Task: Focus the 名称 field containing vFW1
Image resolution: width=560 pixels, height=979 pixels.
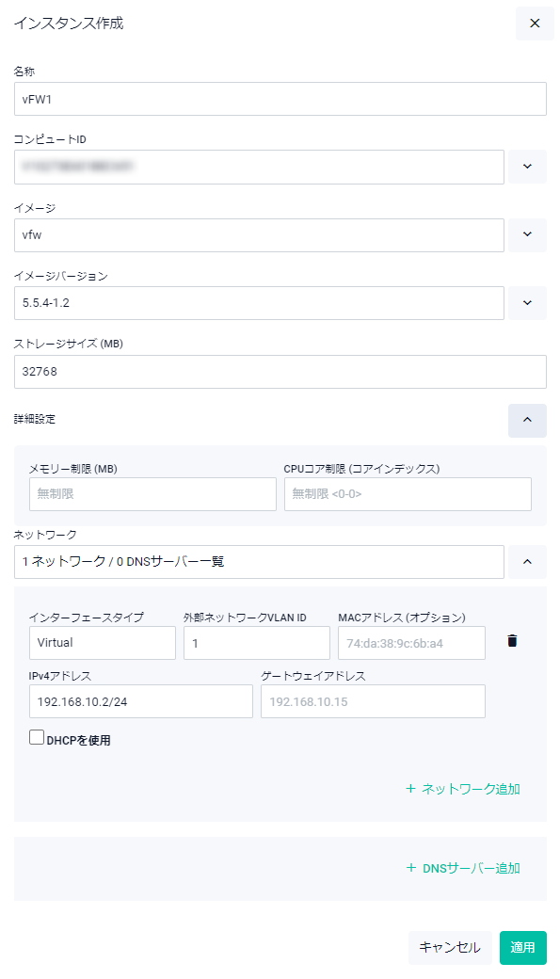Action: coord(280,99)
